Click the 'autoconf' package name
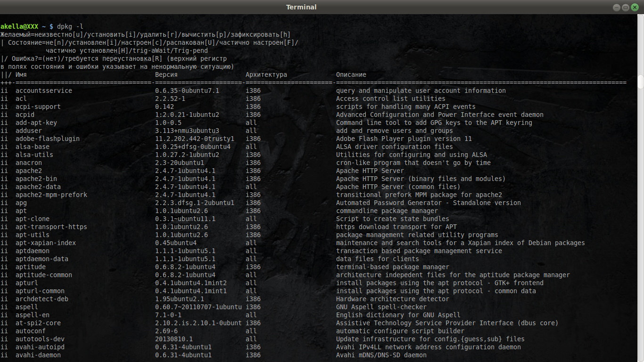This screenshot has height=362, width=644. pyautogui.click(x=31, y=331)
